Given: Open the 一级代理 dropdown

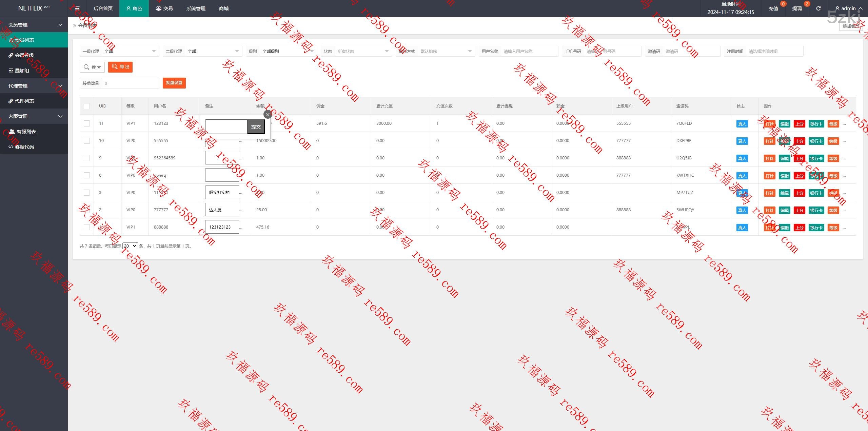Looking at the screenshot, I should pyautogui.click(x=130, y=52).
